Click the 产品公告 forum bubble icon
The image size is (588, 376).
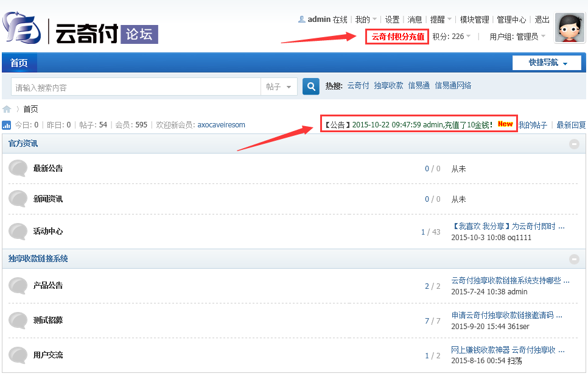point(18,286)
